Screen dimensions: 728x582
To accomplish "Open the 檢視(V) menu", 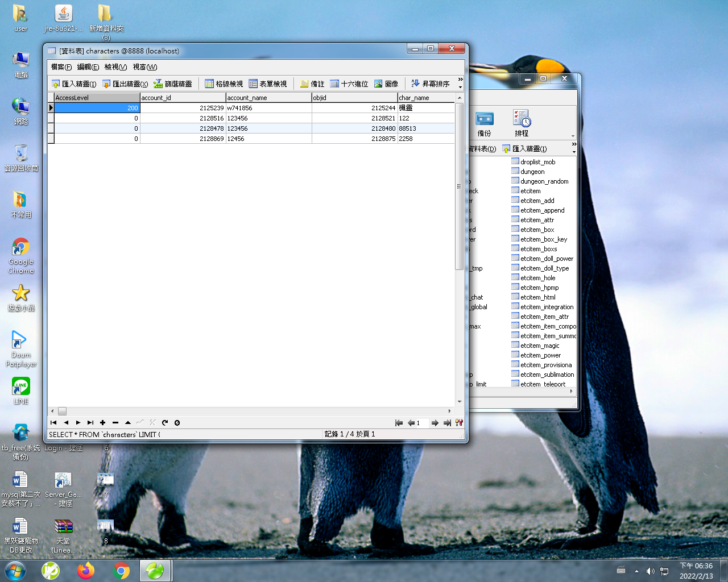I will (x=115, y=67).
